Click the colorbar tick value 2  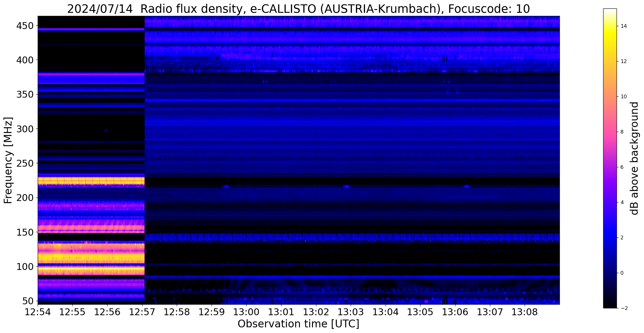click(622, 238)
